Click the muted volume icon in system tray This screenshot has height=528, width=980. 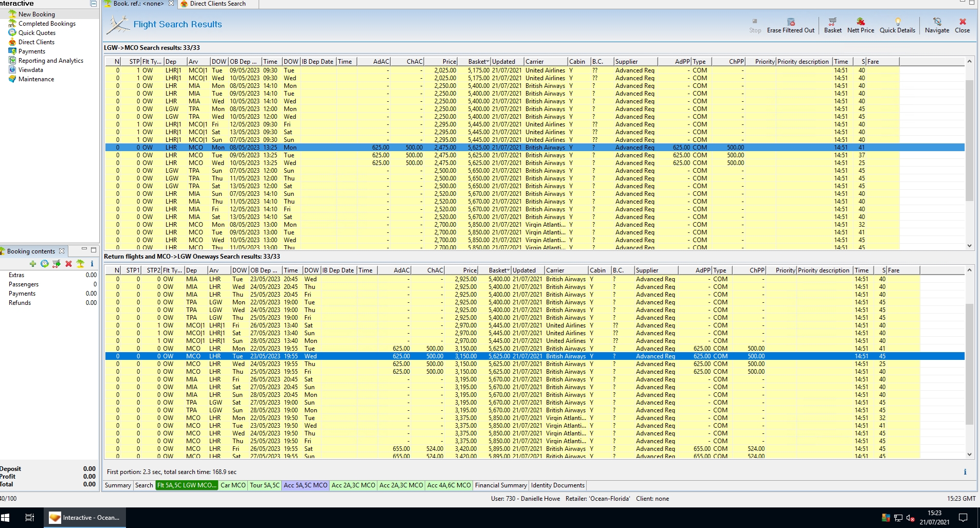(x=910, y=518)
